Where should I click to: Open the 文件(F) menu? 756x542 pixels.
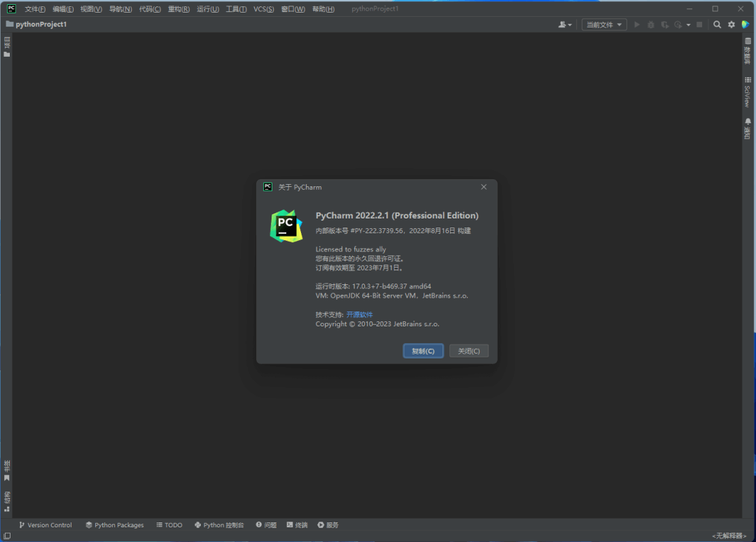(x=35, y=9)
